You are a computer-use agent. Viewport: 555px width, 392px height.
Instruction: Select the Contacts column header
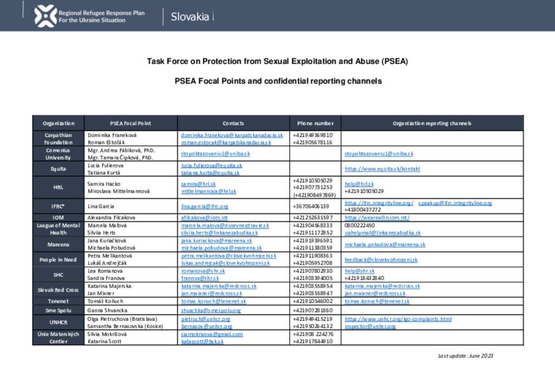tap(233, 123)
